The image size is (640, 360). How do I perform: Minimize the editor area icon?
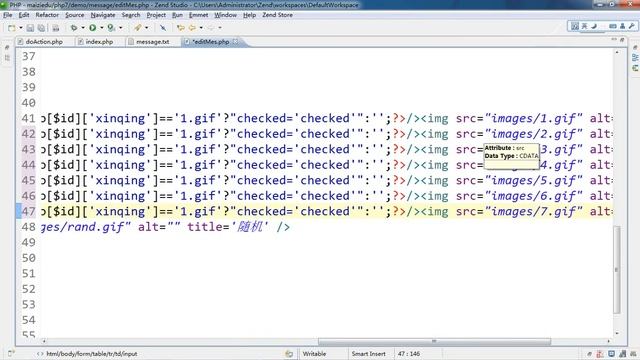(x=614, y=40)
